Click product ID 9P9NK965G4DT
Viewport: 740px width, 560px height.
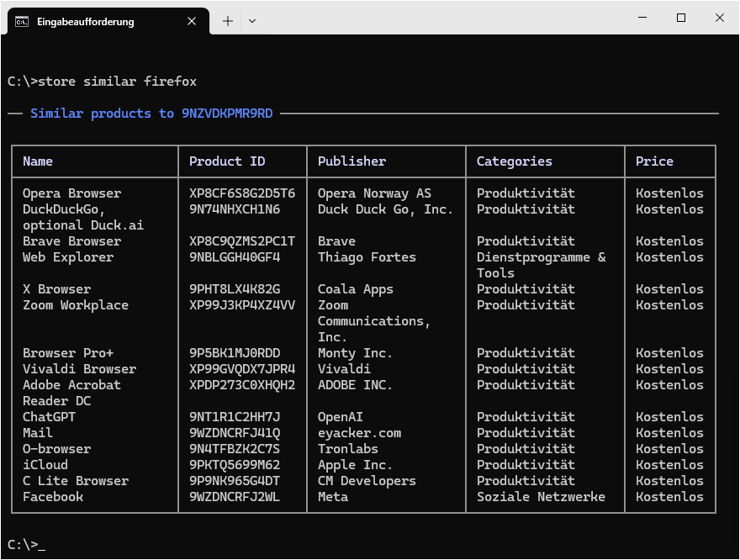pos(235,482)
